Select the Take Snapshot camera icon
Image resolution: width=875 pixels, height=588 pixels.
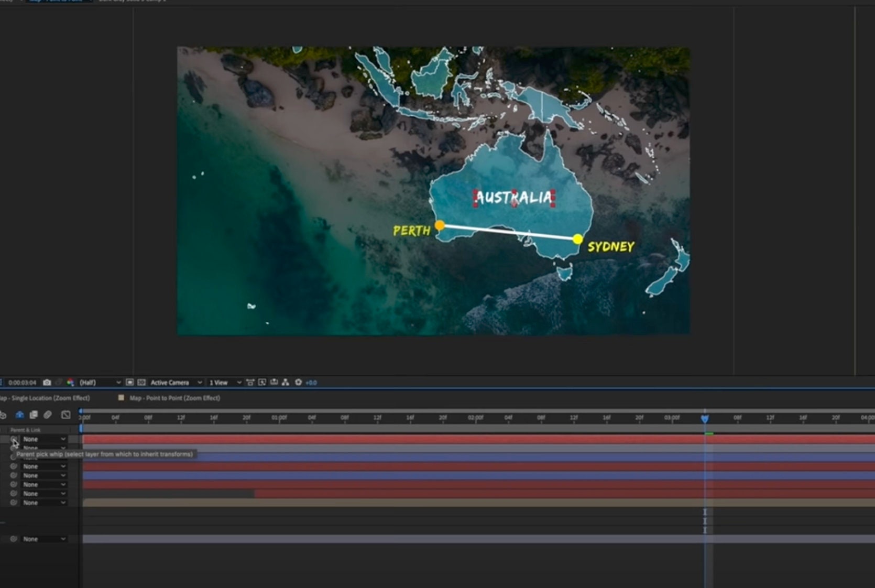pos(46,383)
